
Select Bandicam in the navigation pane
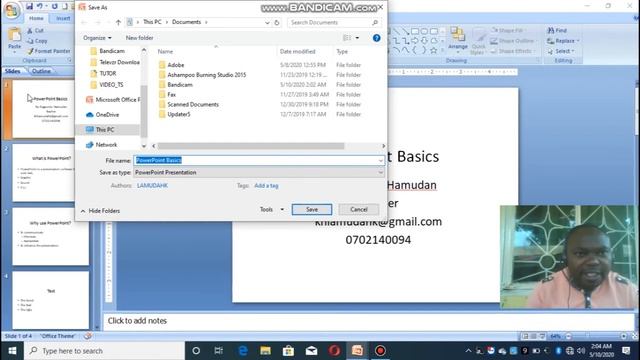pos(112,51)
